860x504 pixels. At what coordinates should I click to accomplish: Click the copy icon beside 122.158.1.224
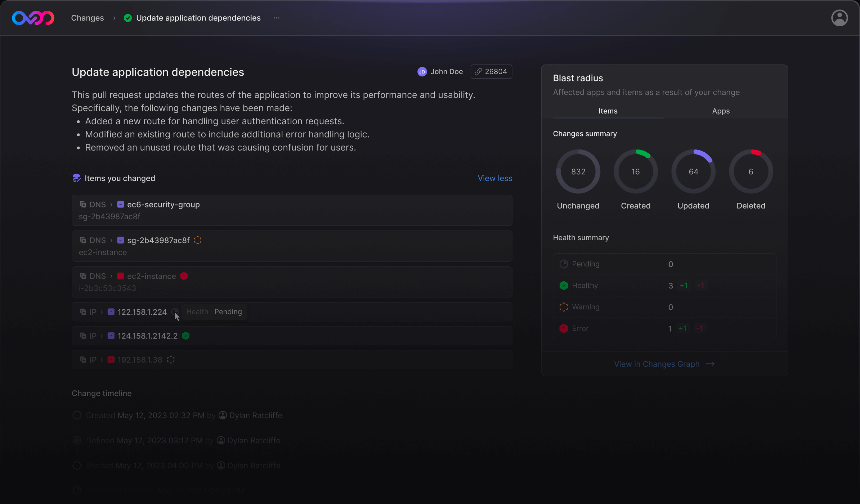click(x=83, y=312)
